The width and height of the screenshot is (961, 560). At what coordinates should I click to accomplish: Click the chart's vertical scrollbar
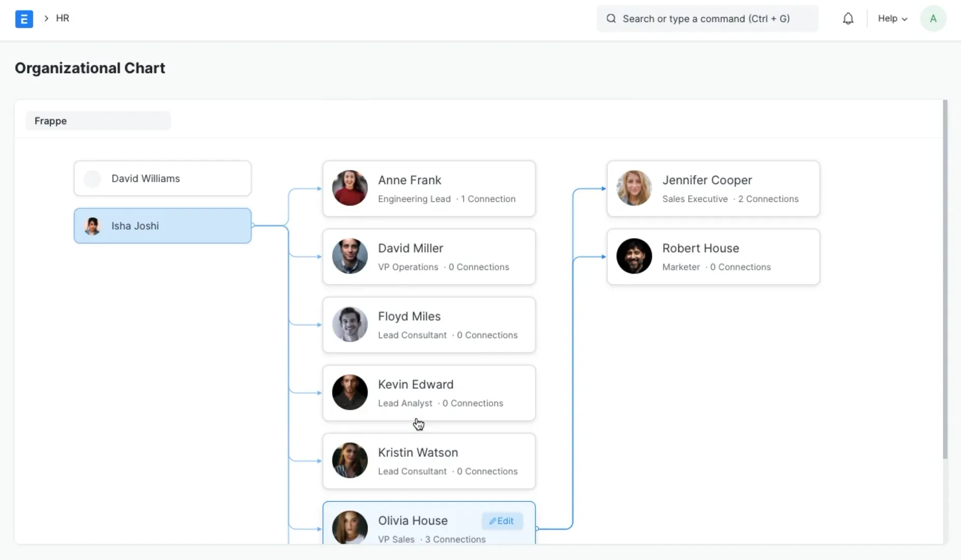click(x=944, y=280)
